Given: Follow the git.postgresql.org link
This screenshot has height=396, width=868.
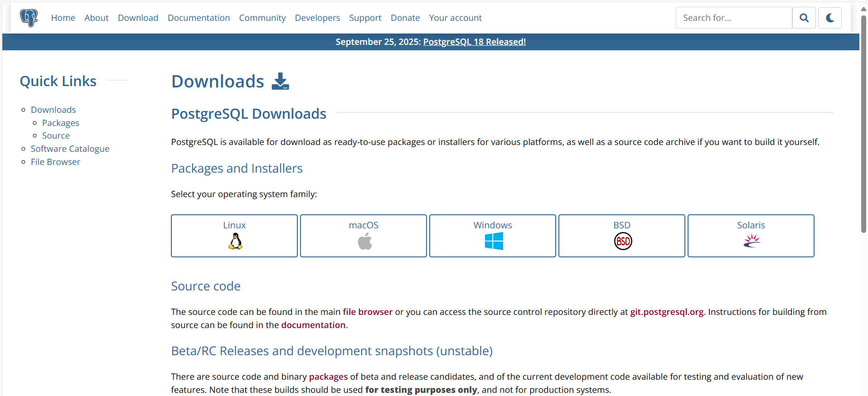Looking at the screenshot, I should point(667,312).
